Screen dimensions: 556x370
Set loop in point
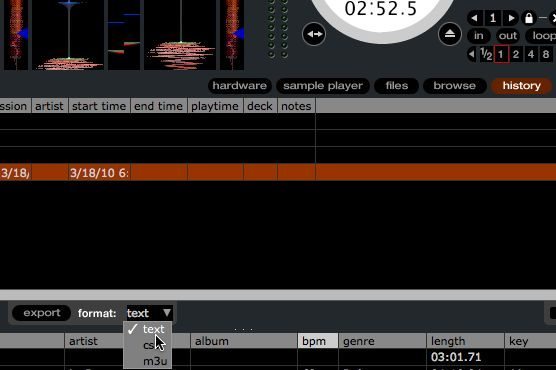(x=479, y=35)
